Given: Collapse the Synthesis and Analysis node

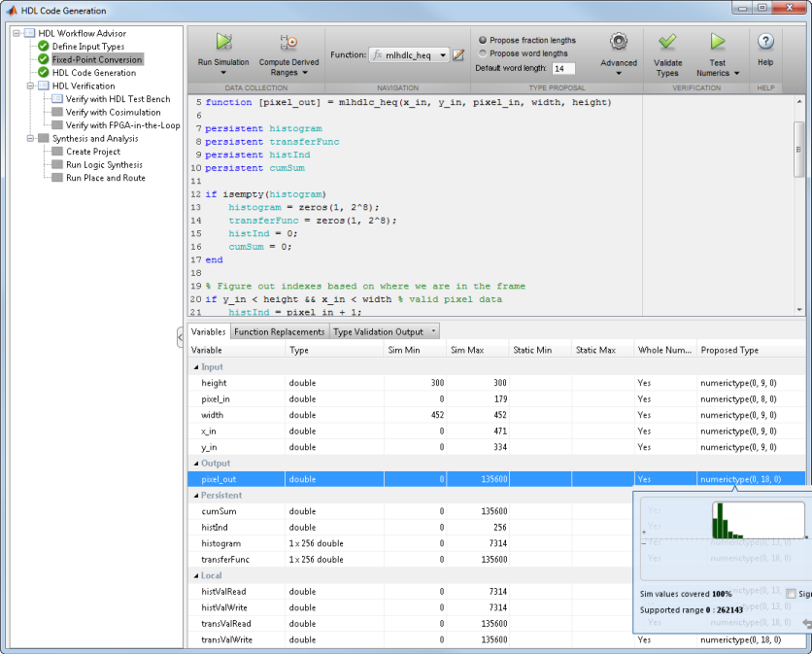Looking at the screenshot, I should point(30,138).
